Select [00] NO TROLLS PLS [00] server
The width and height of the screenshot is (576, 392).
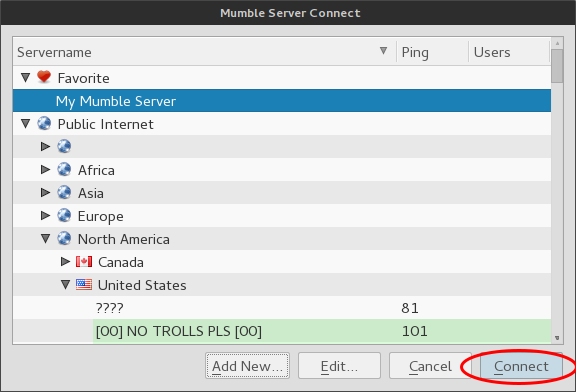pos(282,331)
